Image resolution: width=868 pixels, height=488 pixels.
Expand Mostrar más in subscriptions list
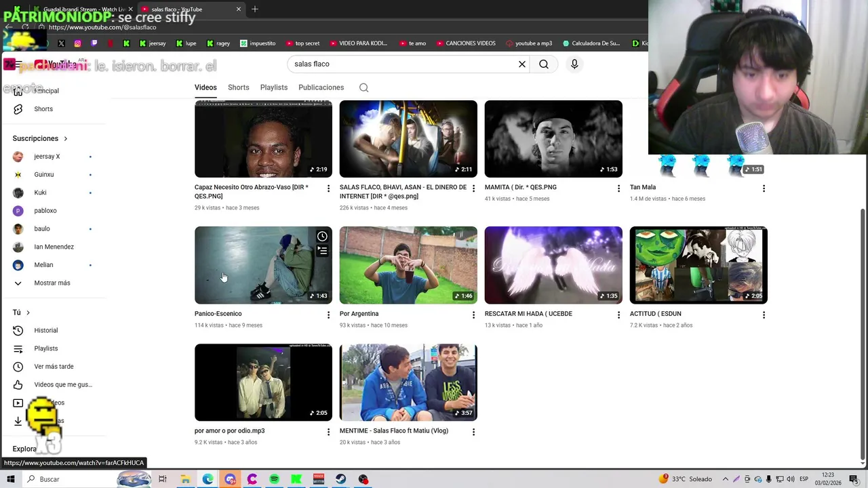click(x=53, y=283)
